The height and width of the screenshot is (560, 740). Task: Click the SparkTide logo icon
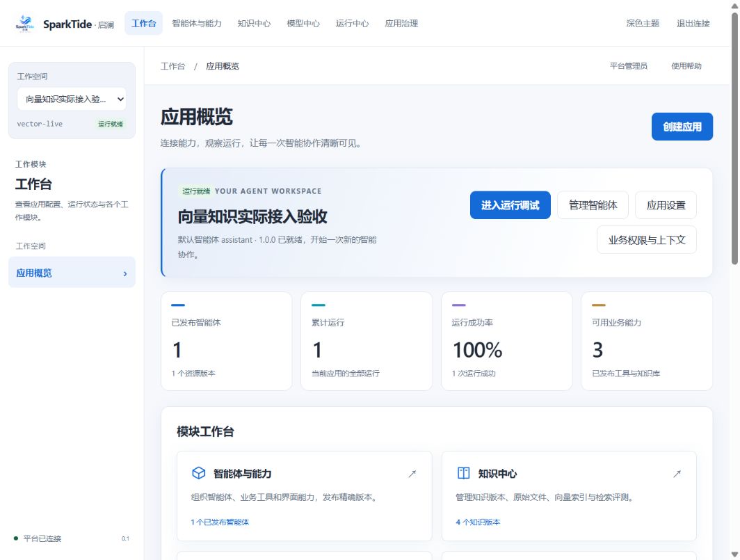[24, 23]
